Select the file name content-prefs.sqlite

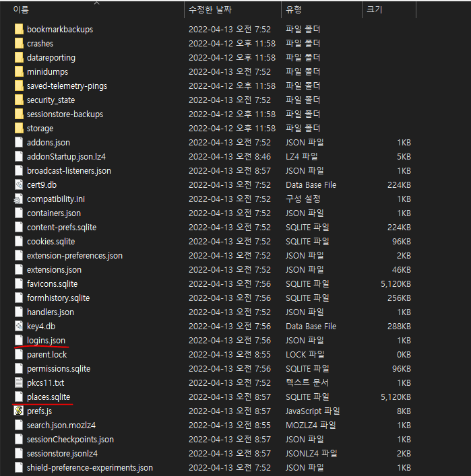pos(62,228)
